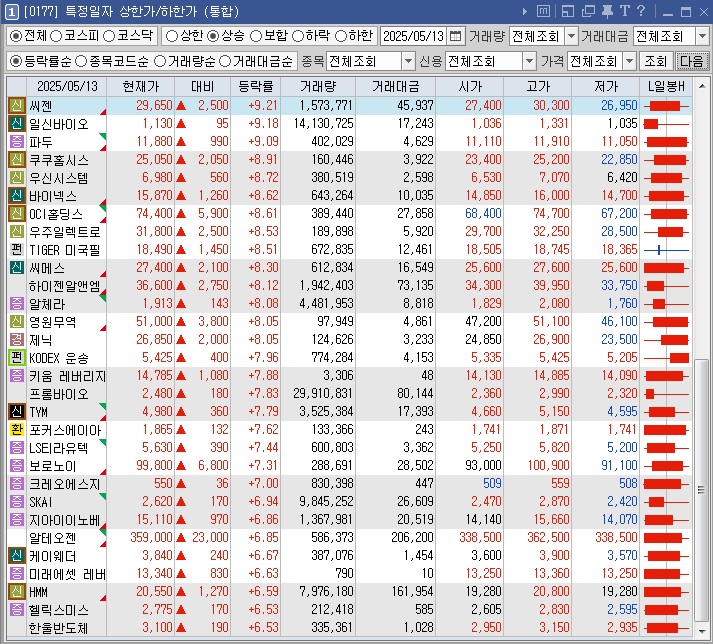Image resolution: width=713 pixels, height=644 pixels.
Task: Select the 코스닥 market radio button
Action: [x=109, y=36]
